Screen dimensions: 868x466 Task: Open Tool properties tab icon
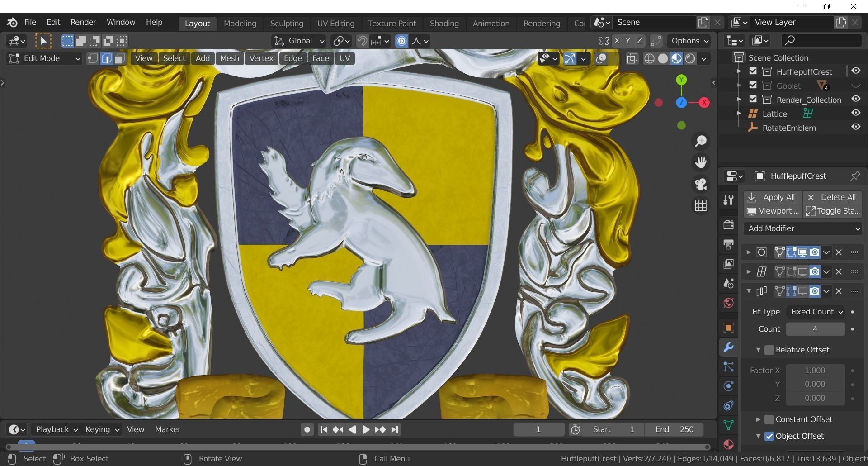tap(728, 200)
